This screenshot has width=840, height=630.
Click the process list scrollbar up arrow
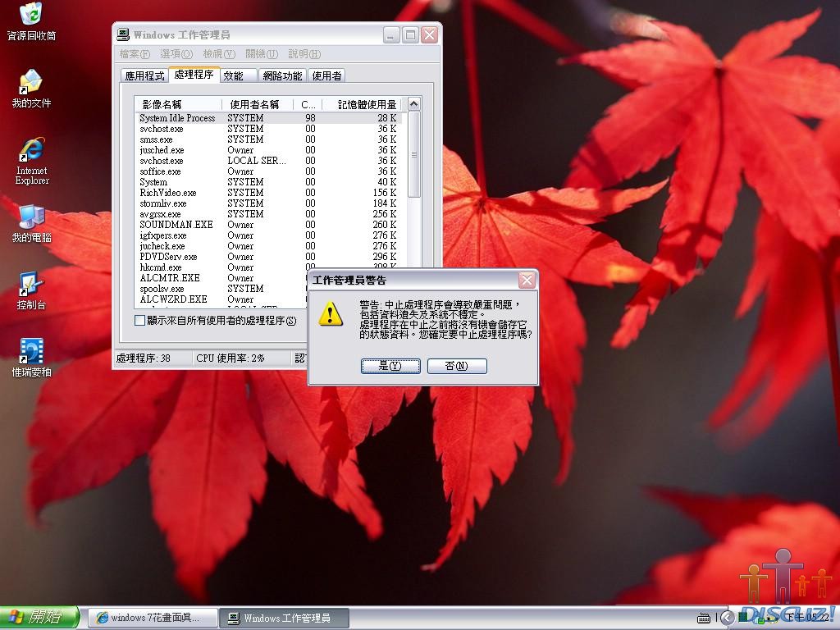[413, 104]
